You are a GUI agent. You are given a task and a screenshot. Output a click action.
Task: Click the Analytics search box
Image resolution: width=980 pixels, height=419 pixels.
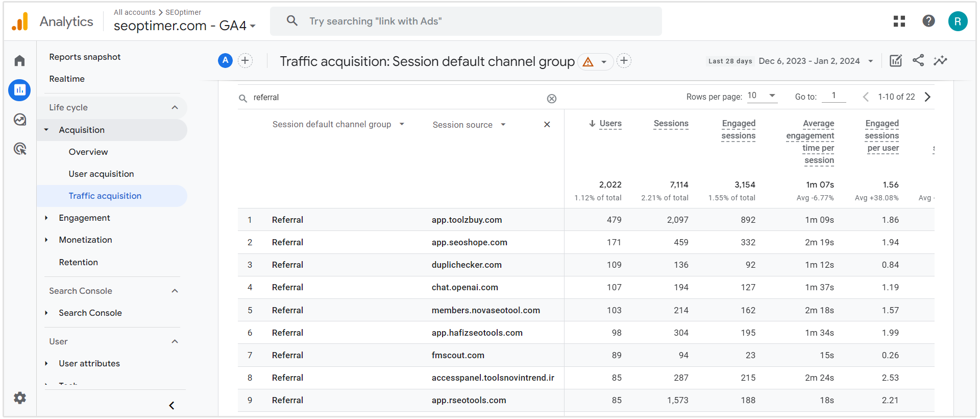(465, 21)
